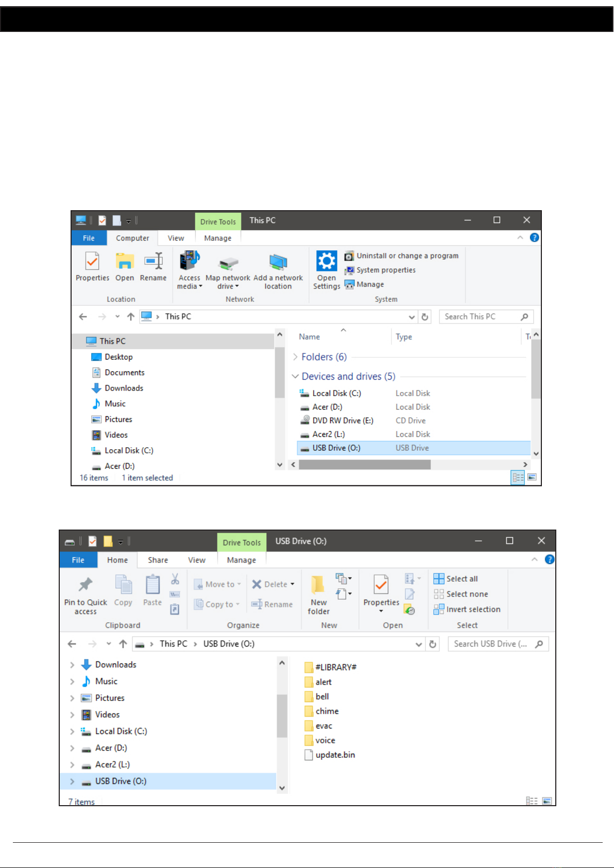Image resolution: width=614 pixels, height=868 pixels.
Task: Open File tab in This PC window
Action: click(x=89, y=238)
